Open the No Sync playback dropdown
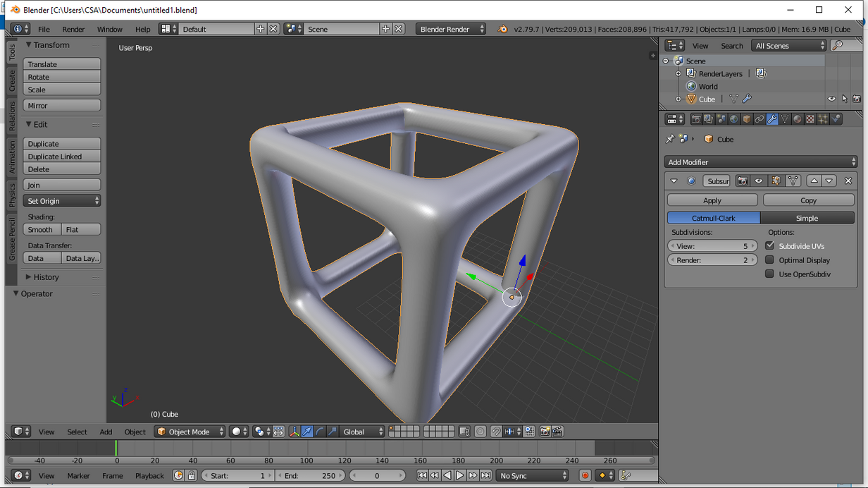 (532, 476)
